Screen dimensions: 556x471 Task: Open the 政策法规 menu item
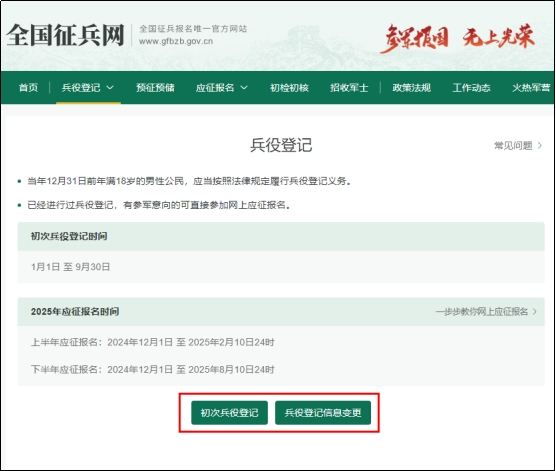pyautogui.click(x=412, y=88)
